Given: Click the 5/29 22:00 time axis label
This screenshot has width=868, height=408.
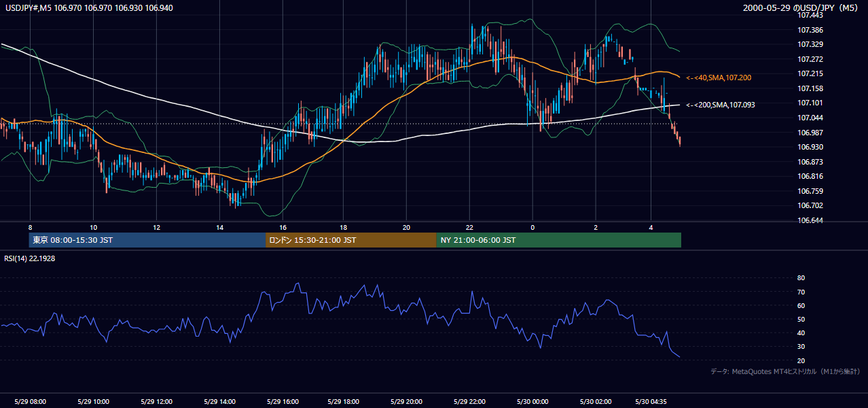Looking at the screenshot, I should pyautogui.click(x=469, y=402).
